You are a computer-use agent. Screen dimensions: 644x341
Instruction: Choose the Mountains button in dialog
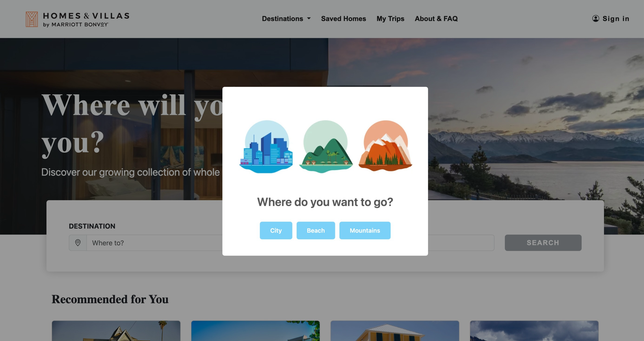pos(365,230)
